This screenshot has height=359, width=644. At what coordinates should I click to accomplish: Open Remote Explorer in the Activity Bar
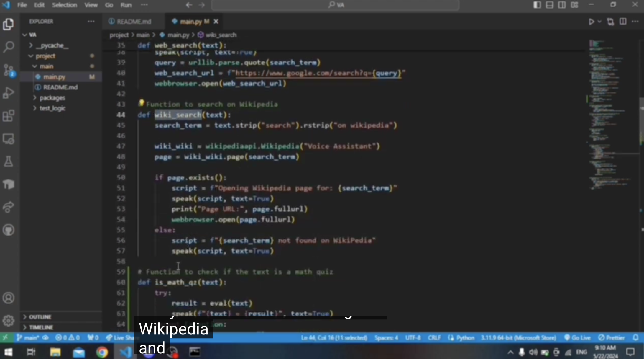9,139
